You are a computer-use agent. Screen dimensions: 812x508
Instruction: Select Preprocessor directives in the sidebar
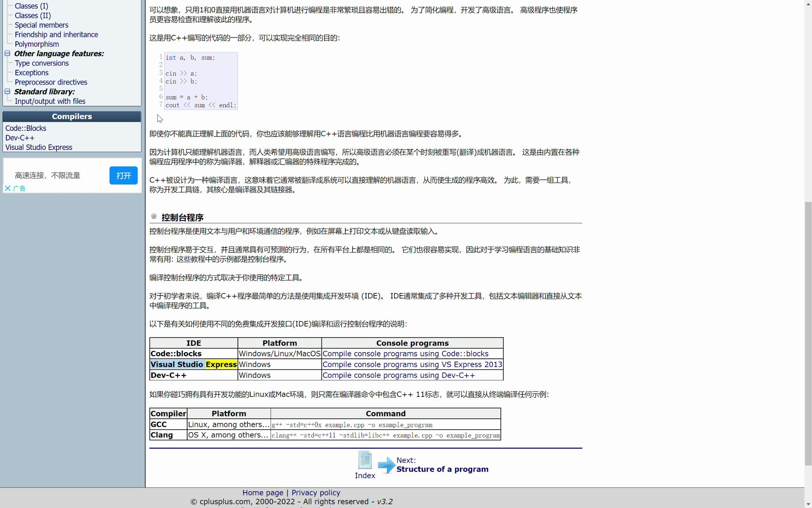51,82
